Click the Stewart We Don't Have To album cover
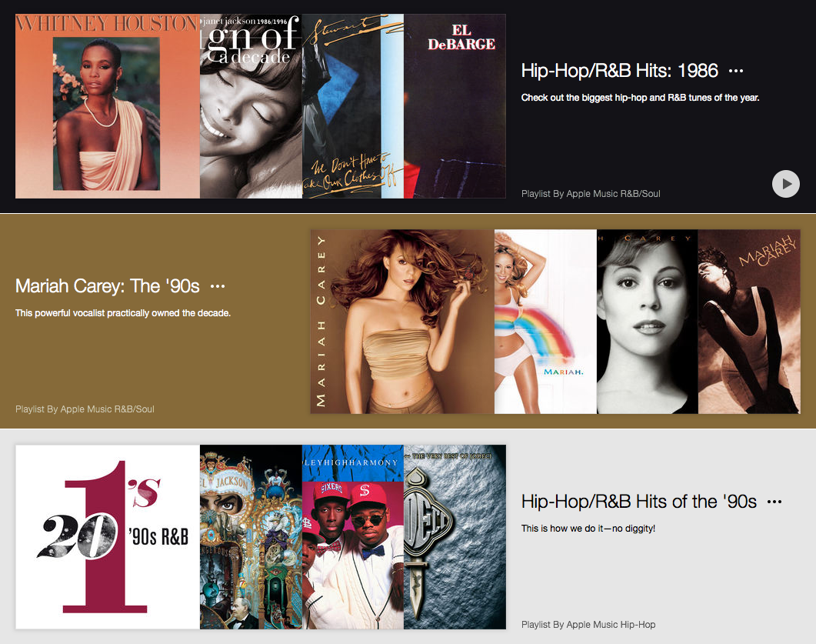The image size is (816, 644). (x=353, y=106)
